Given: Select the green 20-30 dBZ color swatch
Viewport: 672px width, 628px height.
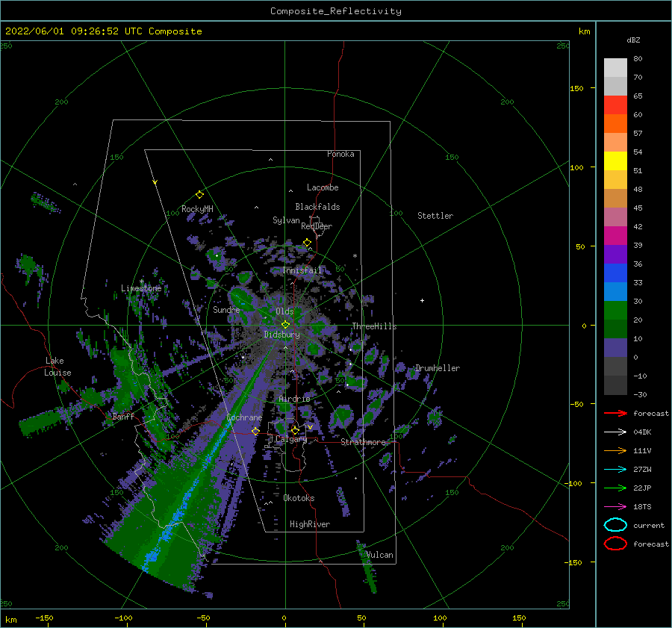Looking at the screenshot, I should pyautogui.click(x=615, y=311).
